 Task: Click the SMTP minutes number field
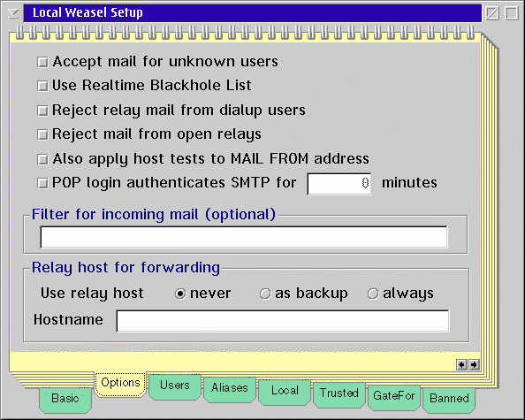(339, 184)
